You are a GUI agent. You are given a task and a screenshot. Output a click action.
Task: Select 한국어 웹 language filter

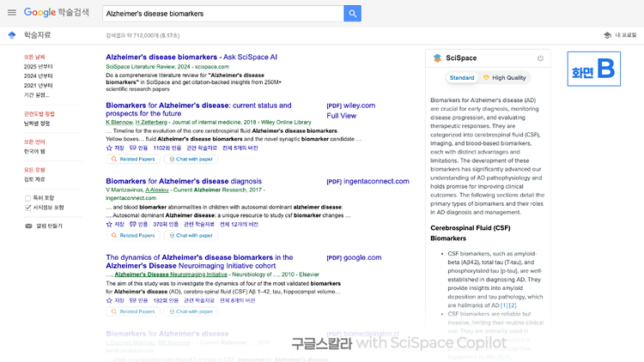coord(34,151)
